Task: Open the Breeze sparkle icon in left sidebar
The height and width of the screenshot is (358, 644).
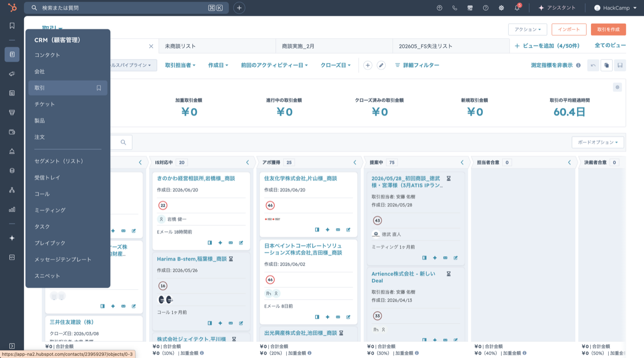Action: (x=12, y=238)
